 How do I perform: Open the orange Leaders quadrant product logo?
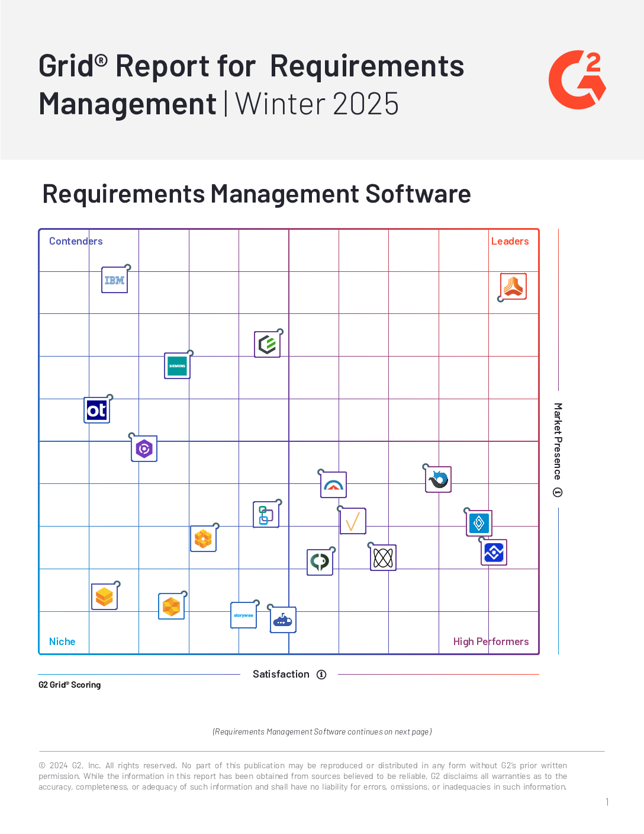[x=513, y=287]
